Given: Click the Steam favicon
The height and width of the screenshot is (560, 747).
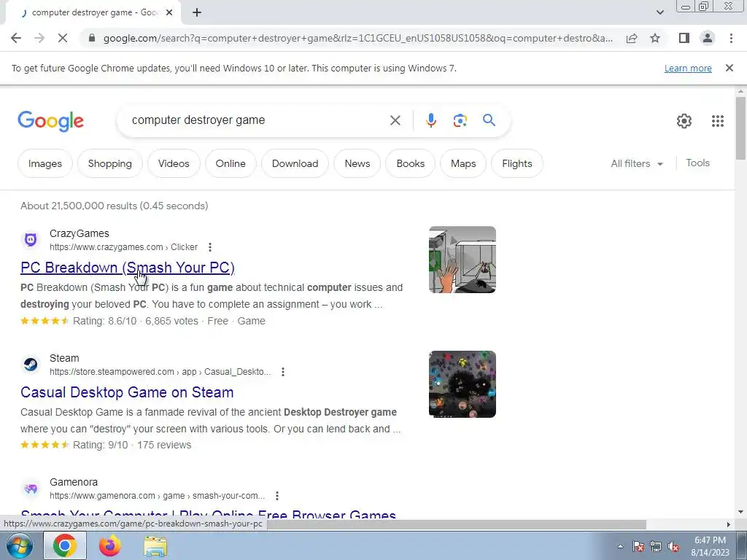Looking at the screenshot, I should 31,365.
